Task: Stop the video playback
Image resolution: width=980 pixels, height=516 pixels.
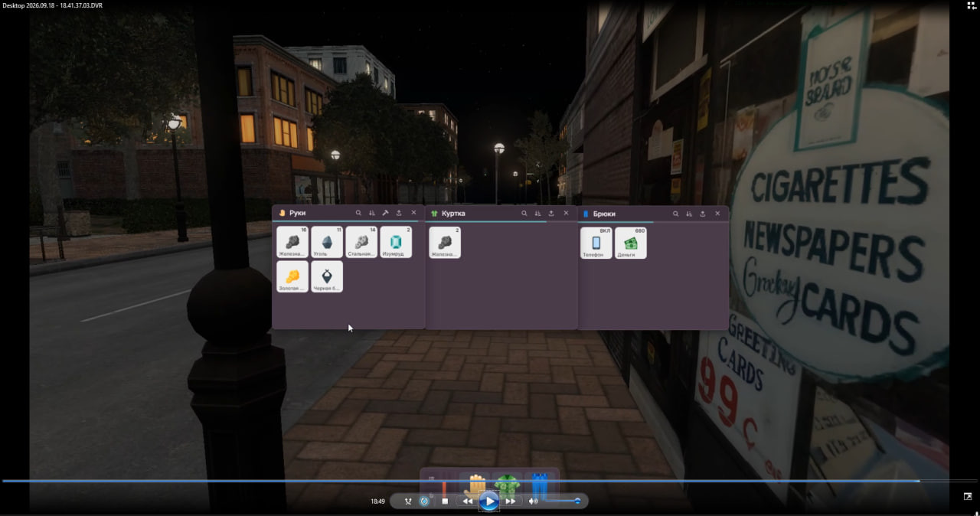Action: [445, 501]
